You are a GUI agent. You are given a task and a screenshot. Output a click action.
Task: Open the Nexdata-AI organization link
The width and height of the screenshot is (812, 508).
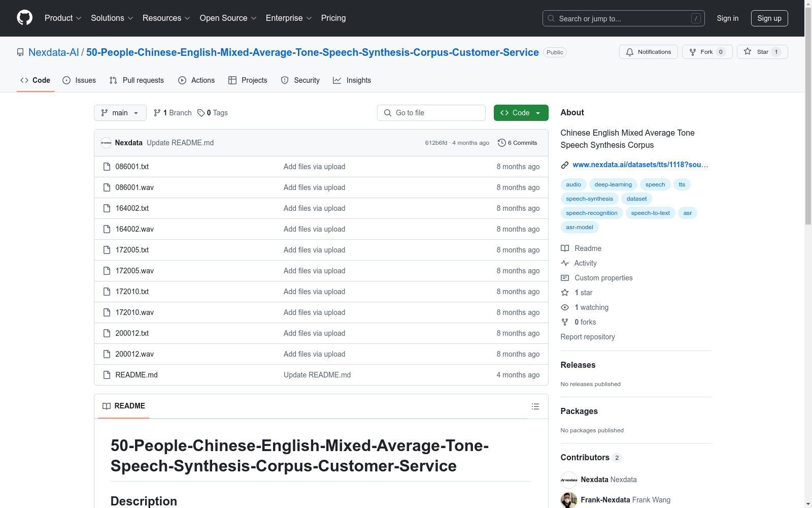point(54,52)
